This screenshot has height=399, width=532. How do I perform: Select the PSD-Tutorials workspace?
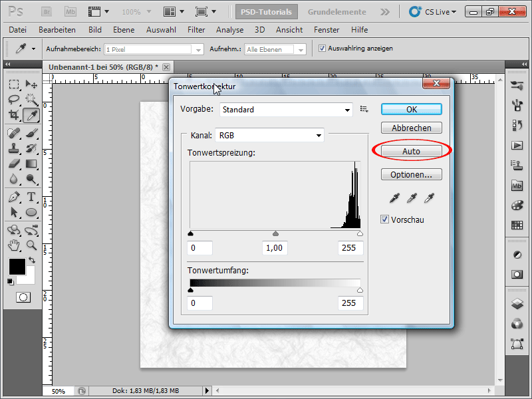tap(267, 12)
